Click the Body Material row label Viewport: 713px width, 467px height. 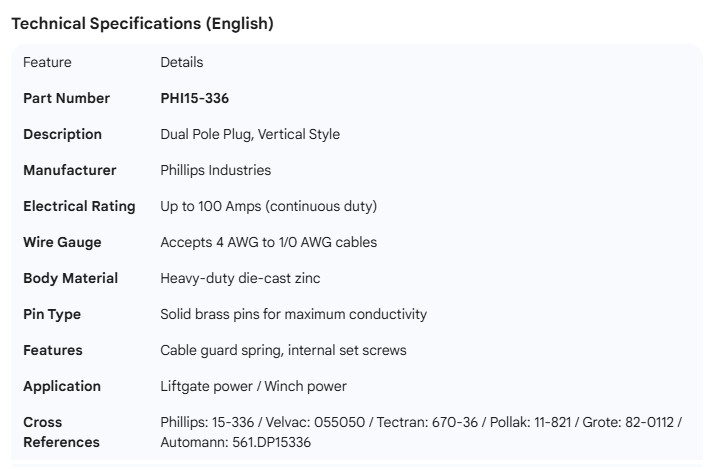[x=70, y=278]
